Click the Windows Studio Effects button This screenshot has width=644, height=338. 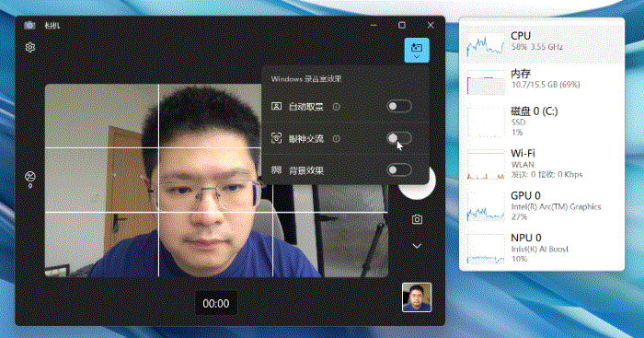417,50
